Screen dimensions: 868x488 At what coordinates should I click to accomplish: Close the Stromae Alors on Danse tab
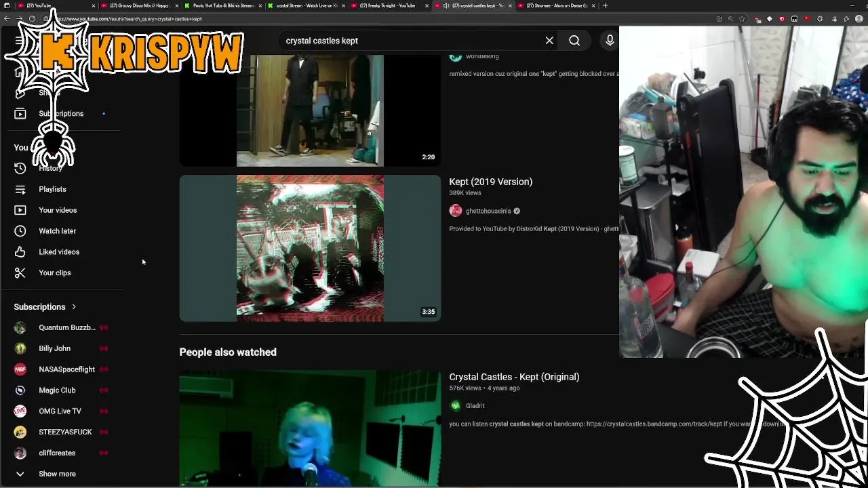(x=593, y=5)
